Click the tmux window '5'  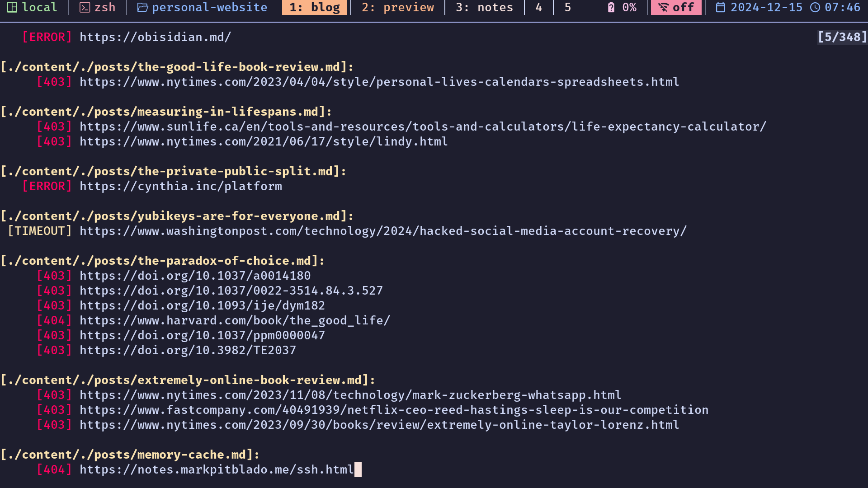[567, 7]
